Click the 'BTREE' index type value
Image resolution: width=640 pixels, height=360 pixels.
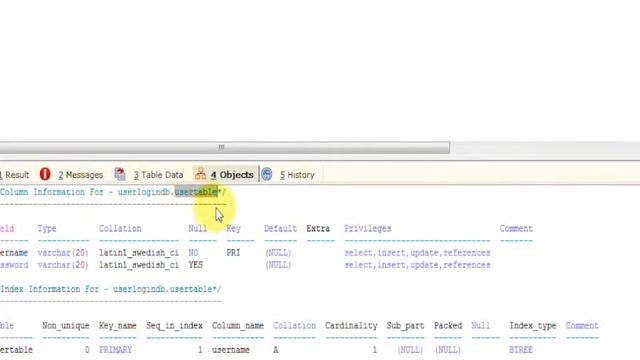tap(521, 350)
